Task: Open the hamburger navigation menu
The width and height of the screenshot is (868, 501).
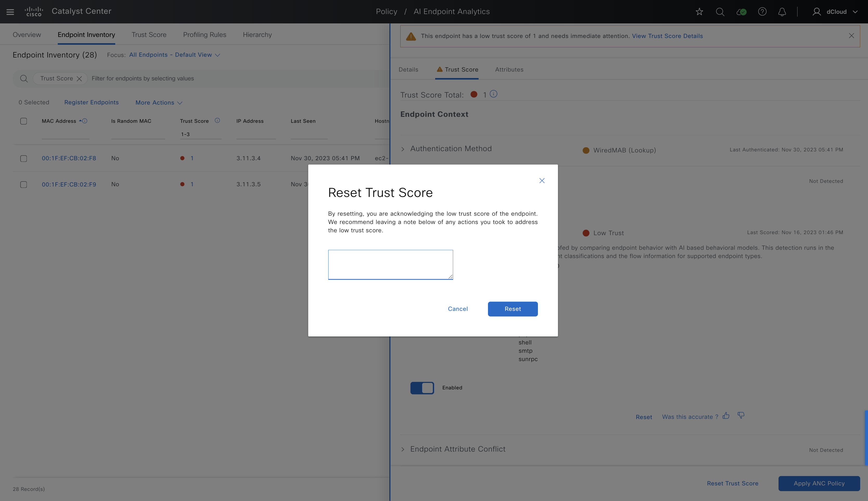Action: click(x=10, y=12)
